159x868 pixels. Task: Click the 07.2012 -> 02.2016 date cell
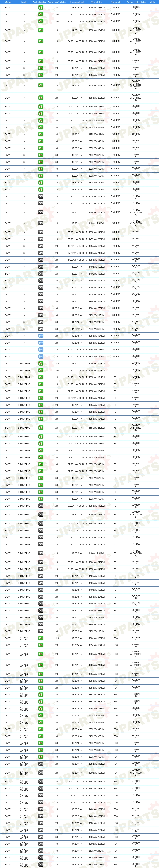77,253
